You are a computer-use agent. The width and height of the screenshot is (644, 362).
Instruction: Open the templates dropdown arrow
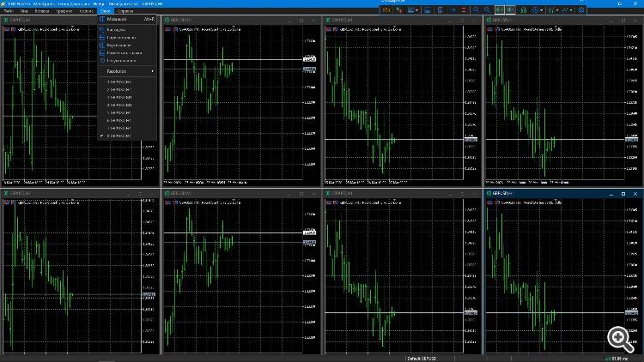(557, 10)
